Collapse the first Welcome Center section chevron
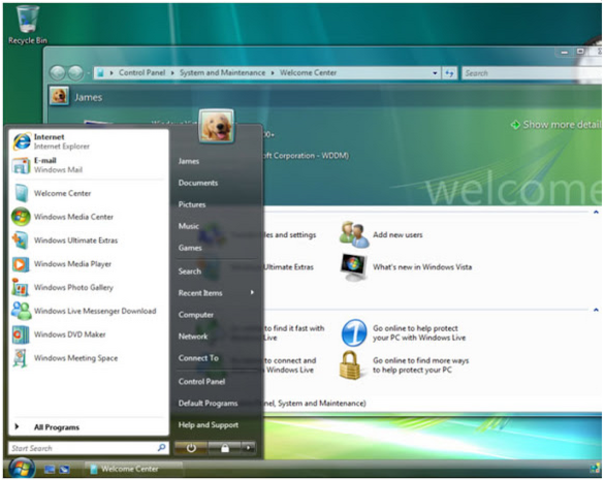The width and height of the screenshot is (605, 480). point(596,212)
